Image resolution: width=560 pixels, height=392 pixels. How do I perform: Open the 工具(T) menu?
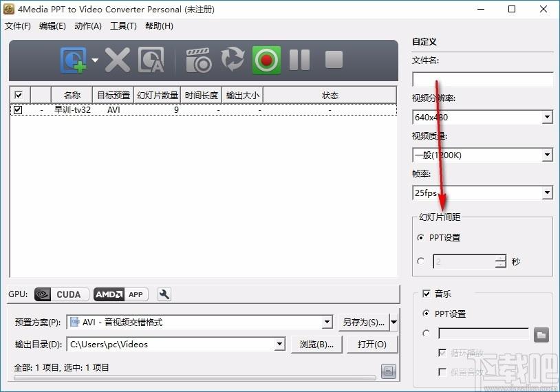[x=123, y=26]
